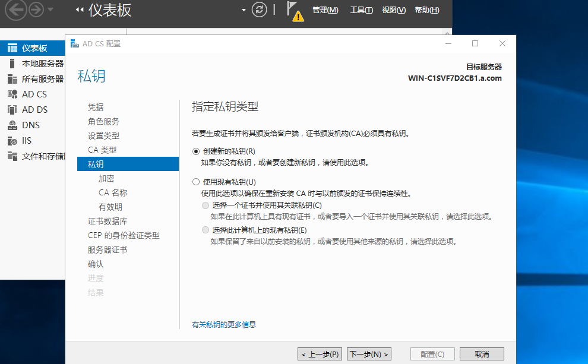This screenshot has width=588, height=364.
Task: Open navigation history dropdown arrow
Action: pos(50,10)
